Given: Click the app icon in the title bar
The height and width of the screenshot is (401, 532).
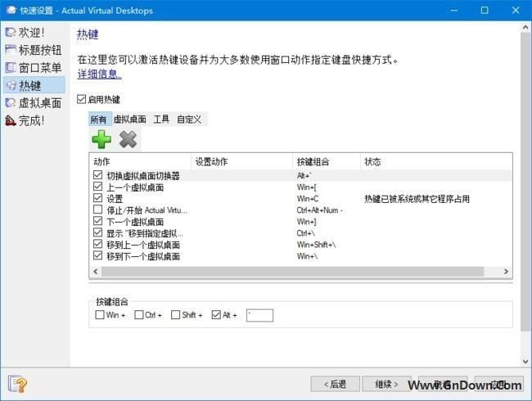Looking at the screenshot, I should [11, 10].
